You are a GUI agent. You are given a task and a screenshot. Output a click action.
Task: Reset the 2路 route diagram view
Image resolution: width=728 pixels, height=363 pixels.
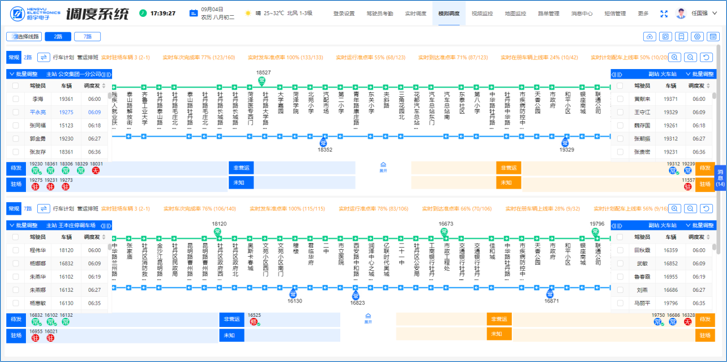pos(706,57)
